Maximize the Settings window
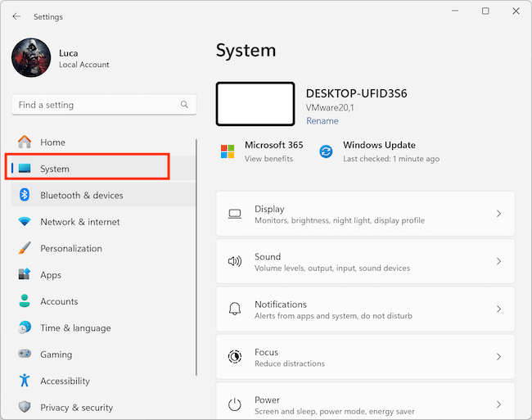Viewport: 532px width, 420px height. coord(485,11)
